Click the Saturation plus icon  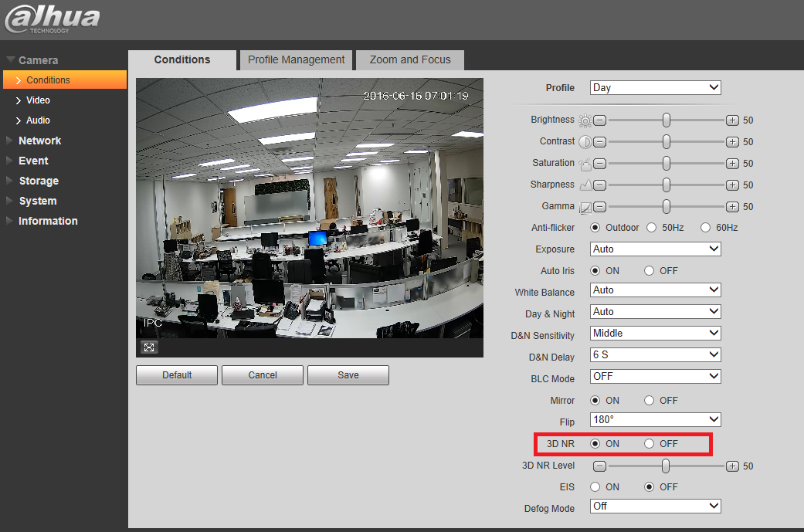coord(732,164)
